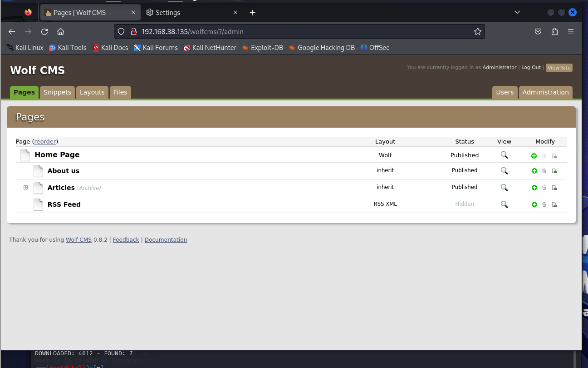Open the OffSec bookmark
This screenshot has height=368, width=588.
[375, 48]
